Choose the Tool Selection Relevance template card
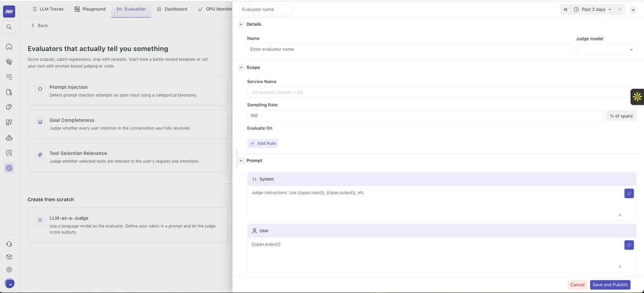The width and height of the screenshot is (644, 293). pos(128,157)
